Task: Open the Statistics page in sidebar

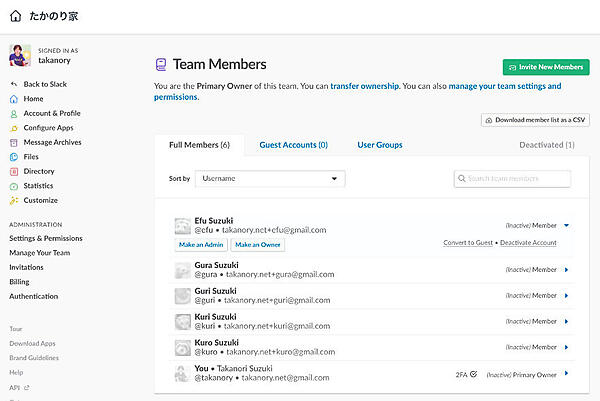Action: point(38,186)
